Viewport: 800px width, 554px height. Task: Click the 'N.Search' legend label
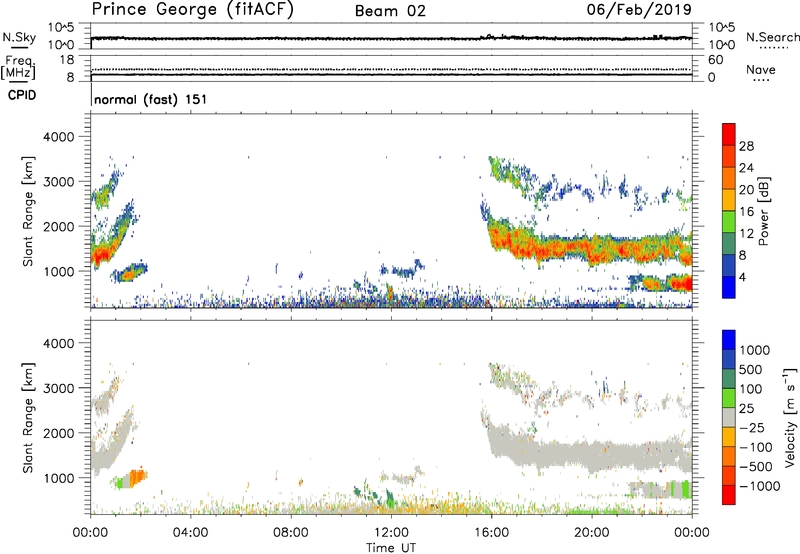(x=772, y=37)
